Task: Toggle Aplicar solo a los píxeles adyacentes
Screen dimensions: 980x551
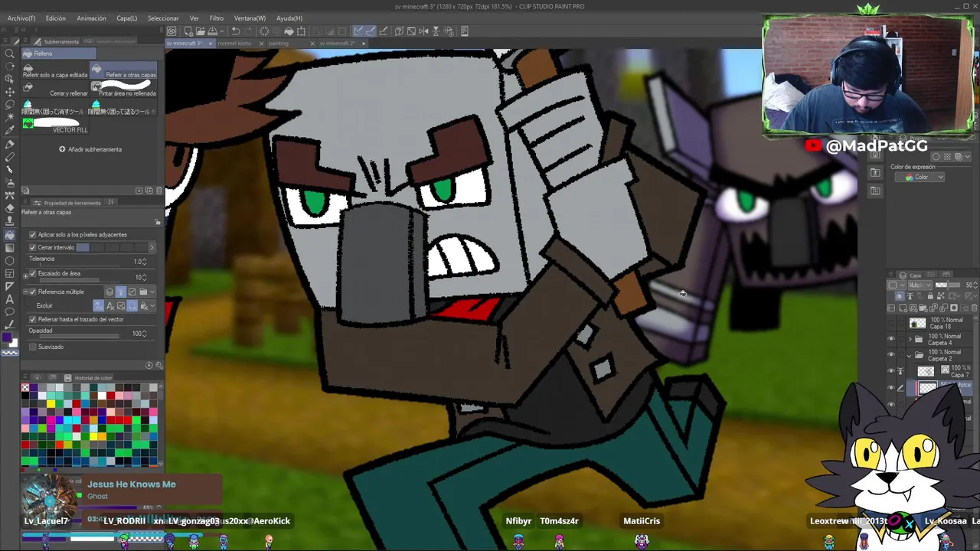Action: click(32, 235)
